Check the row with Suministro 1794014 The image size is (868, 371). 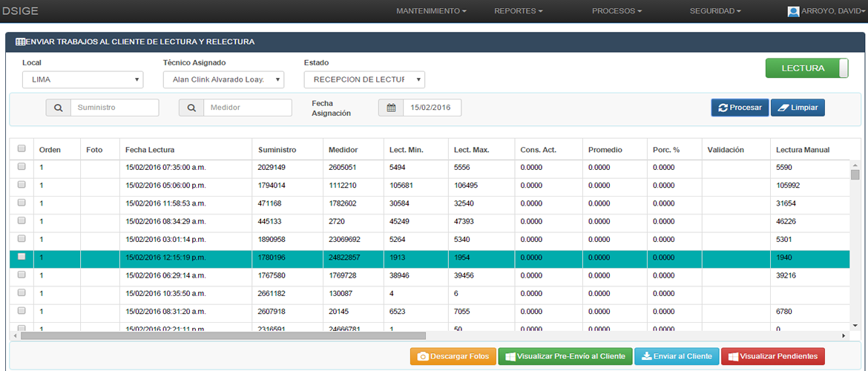point(22,185)
